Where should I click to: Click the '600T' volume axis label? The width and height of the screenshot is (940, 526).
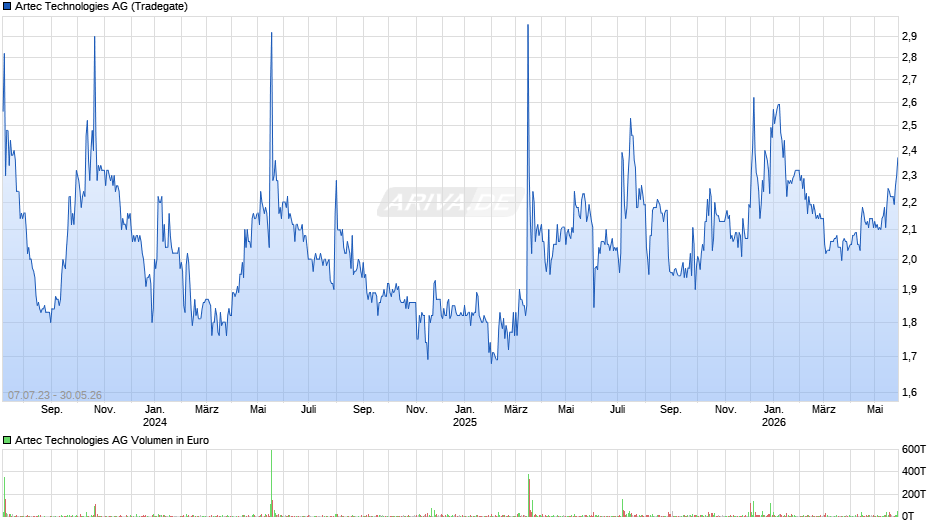pyautogui.click(x=914, y=449)
